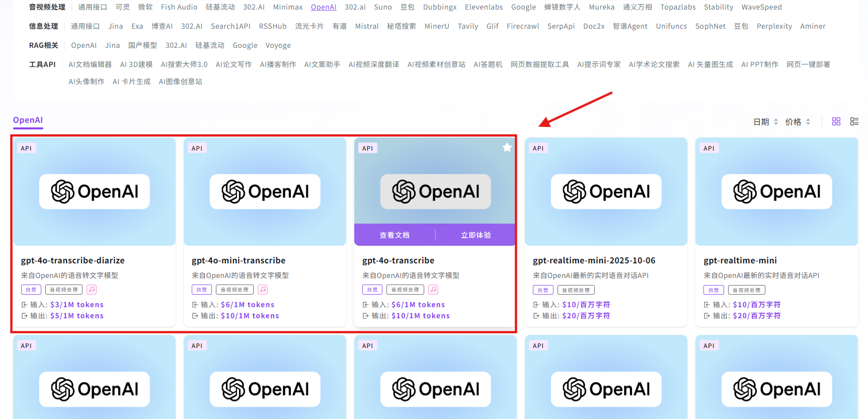The width and height of the screenshot is (868, 419).
Task: Choose Perplexity in the 信息处理 row
Action: [x=774, y=26]
